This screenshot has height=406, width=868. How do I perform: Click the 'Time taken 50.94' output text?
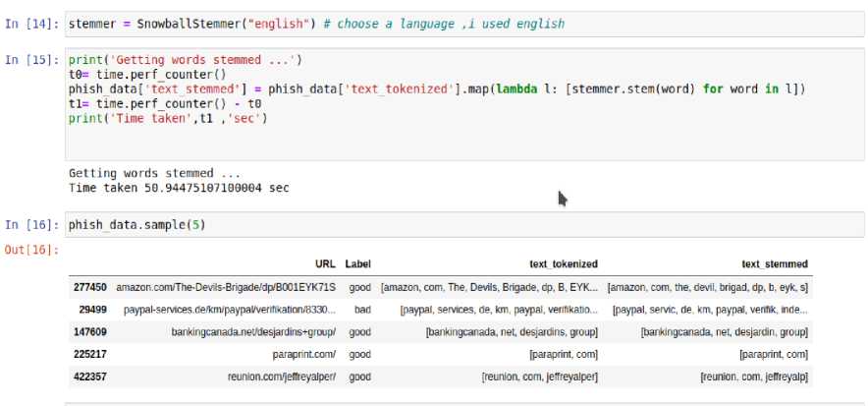(x=179, y=187)
